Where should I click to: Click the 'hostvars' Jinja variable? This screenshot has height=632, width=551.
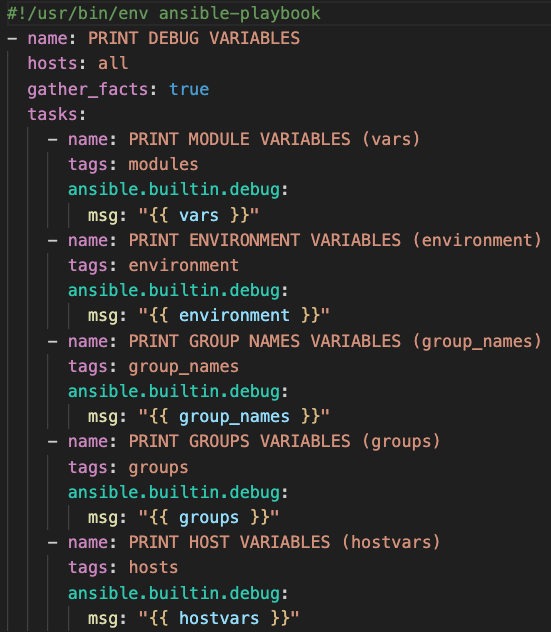pos(219,618)
